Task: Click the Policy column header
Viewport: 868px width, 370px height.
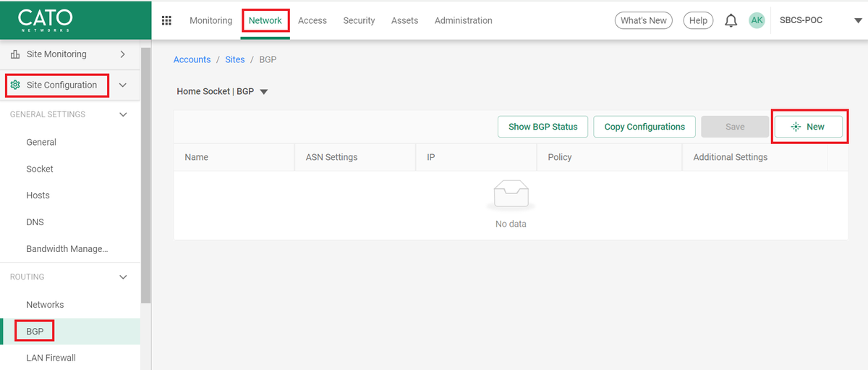Action: point(610,157)
